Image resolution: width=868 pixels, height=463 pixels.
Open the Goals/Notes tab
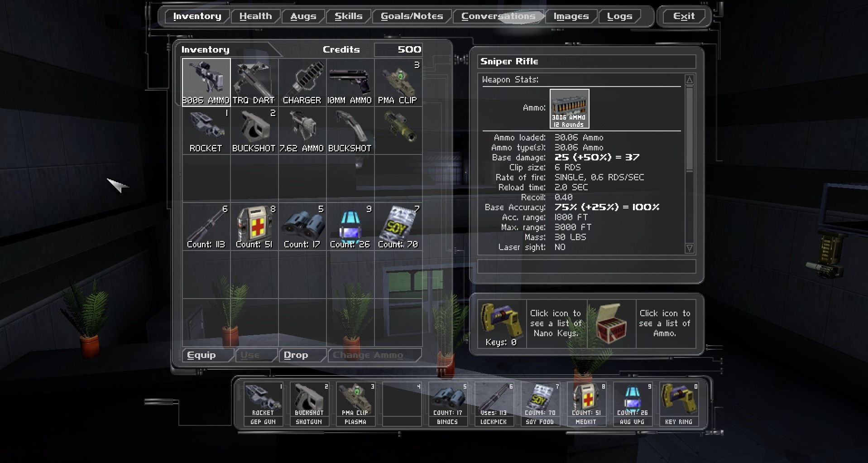[x=412, y=16]
